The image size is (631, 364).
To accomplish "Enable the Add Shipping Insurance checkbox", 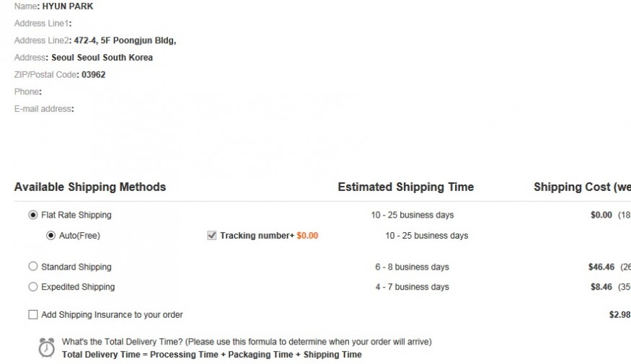I will pos(32,314).
